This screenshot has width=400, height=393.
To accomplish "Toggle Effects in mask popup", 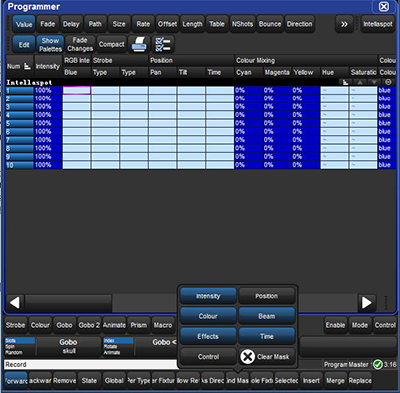I will point(208,337).
